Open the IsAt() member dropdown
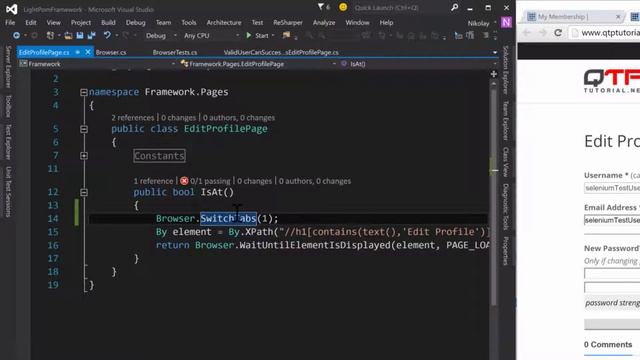Viewport: 640px width, 360px height. 494,64
